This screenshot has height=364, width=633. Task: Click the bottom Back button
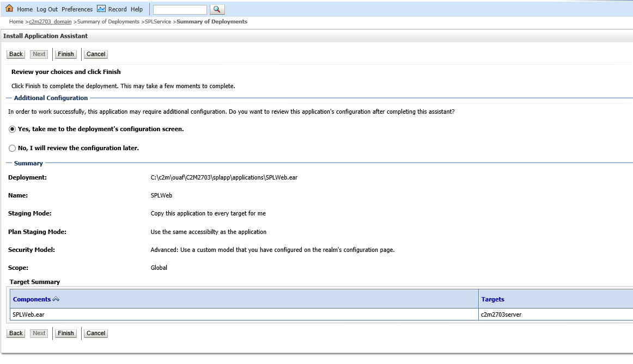tap(16, 334)
